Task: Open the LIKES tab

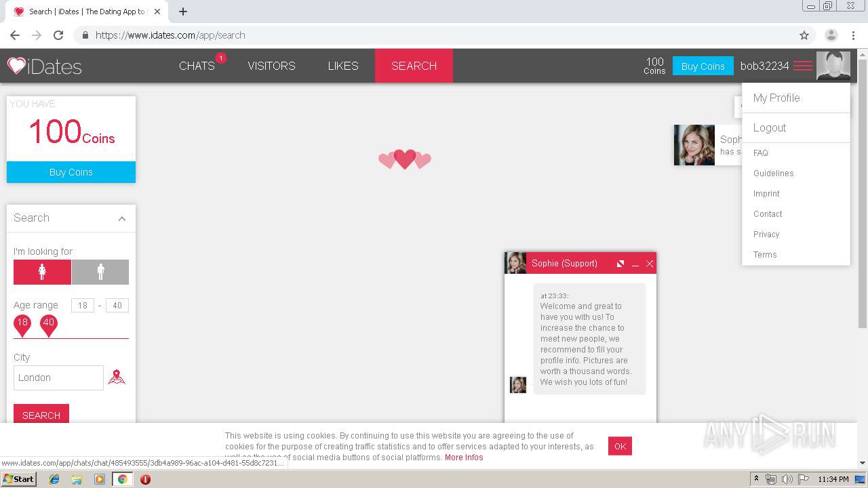Action: [x=342, y=66]
